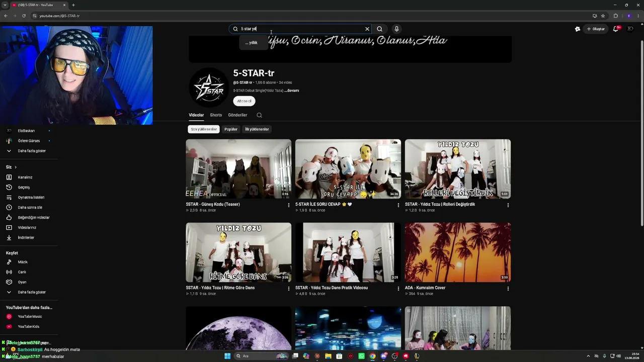The image size is (644, 362).
Task: Open the ADA - Kumralım Cover title link
Action: [x=425, y=288]
